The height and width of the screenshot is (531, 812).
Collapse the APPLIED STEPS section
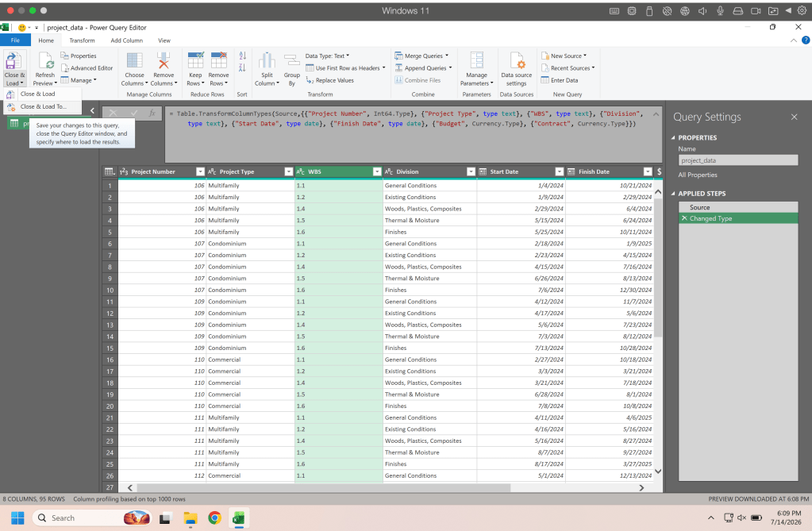point(673,194)
